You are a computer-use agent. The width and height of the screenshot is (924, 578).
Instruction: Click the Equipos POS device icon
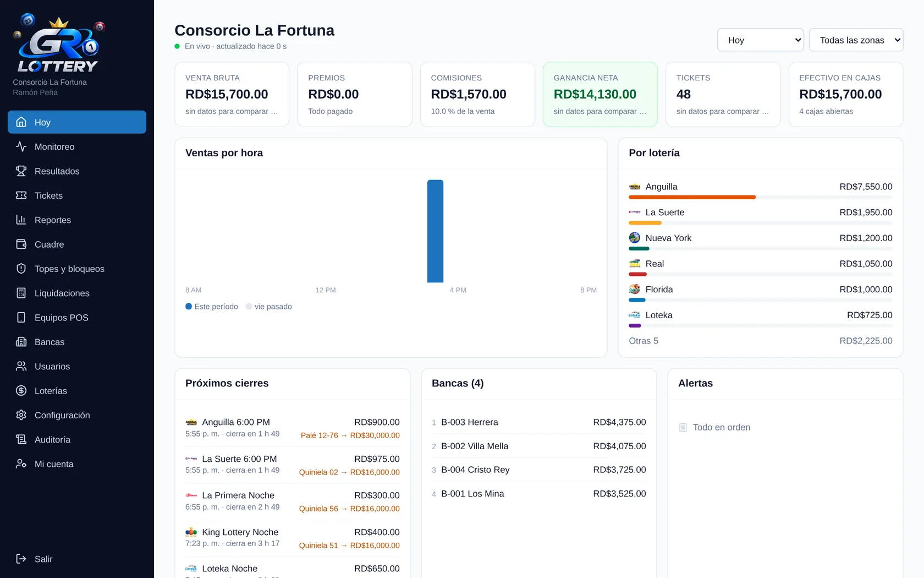21,317
